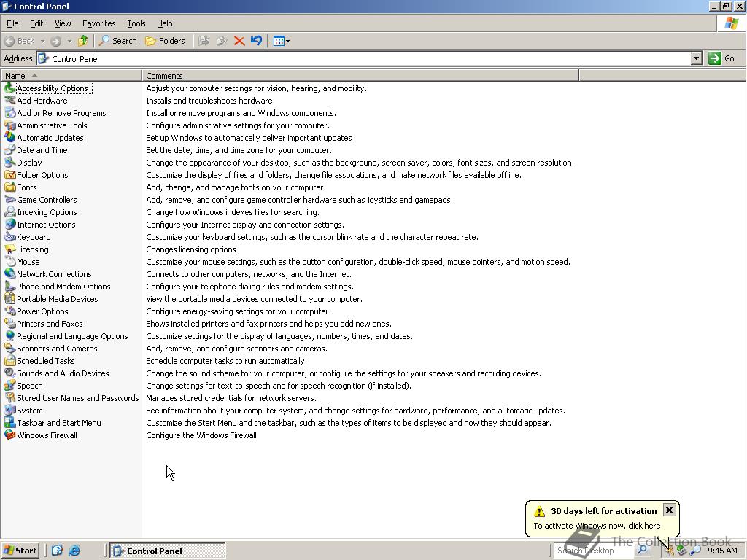Screen dimensions: 747x560
Task: Select the Scheduled Tasks item
Action: (45, 360)
